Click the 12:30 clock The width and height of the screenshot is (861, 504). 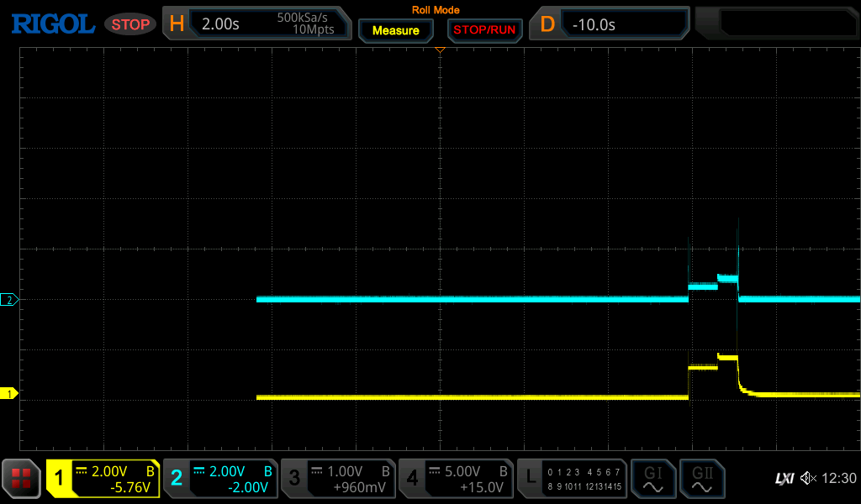pyautogui.click(x=839, y=478)
